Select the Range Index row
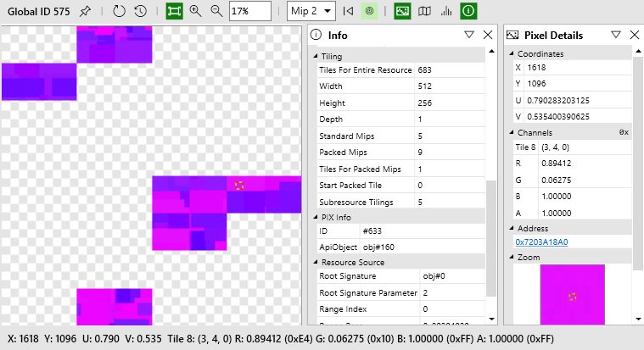This screenshot has width=644, height=350. [400, 309]
